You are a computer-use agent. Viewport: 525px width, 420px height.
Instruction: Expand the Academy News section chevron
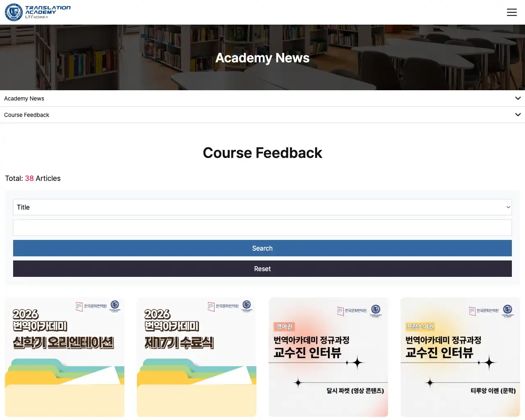(518, 98)
